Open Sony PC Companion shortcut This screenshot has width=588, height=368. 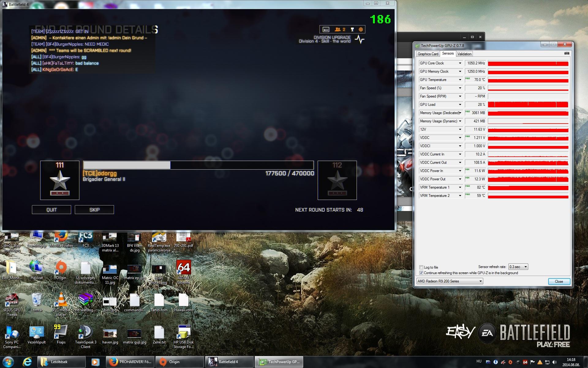point(12,337)
